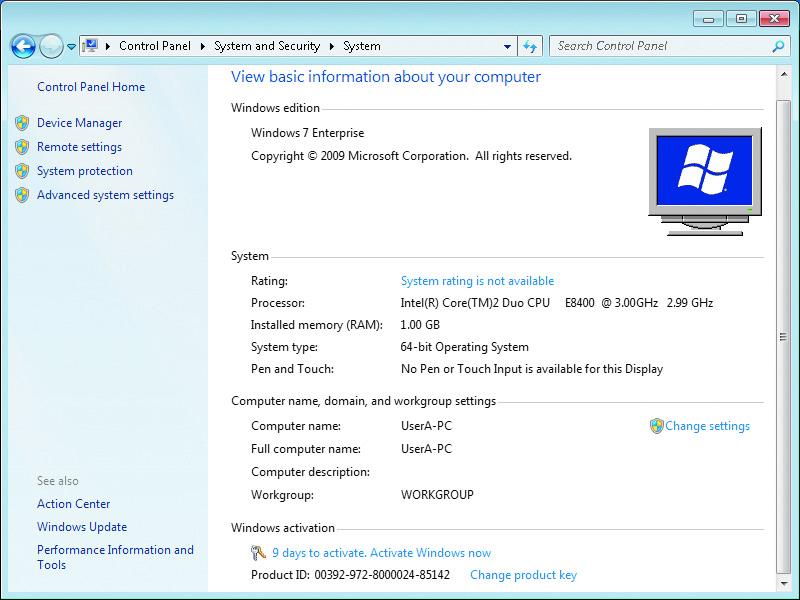Expand the arrow before Control Panel breadcrumb
This screenshot has width=800, height=600.
pyautogui.click(x=108, y=46)
